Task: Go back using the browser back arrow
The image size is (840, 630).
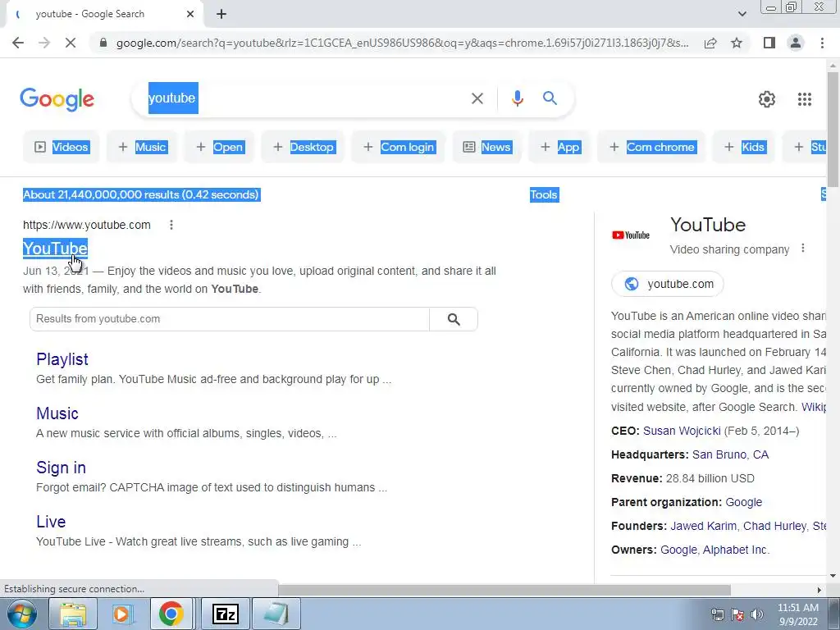Action: pyautogui.click(x=18, y=43)
